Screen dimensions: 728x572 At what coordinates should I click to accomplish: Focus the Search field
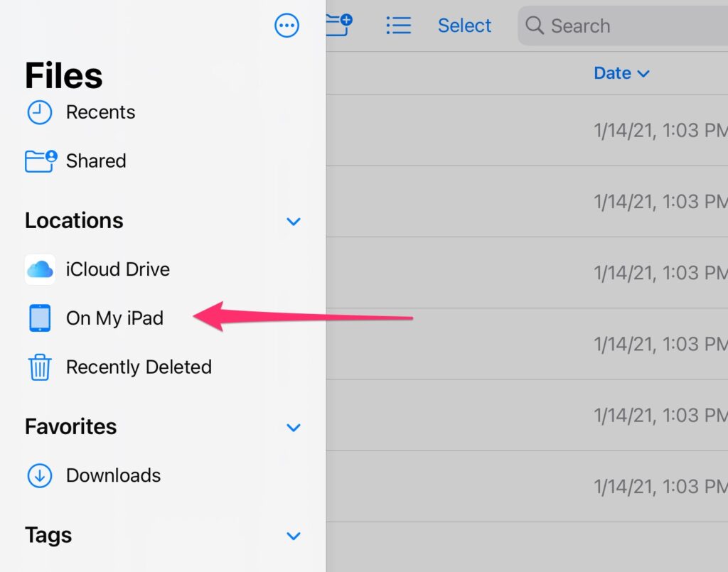pos(623,26)
